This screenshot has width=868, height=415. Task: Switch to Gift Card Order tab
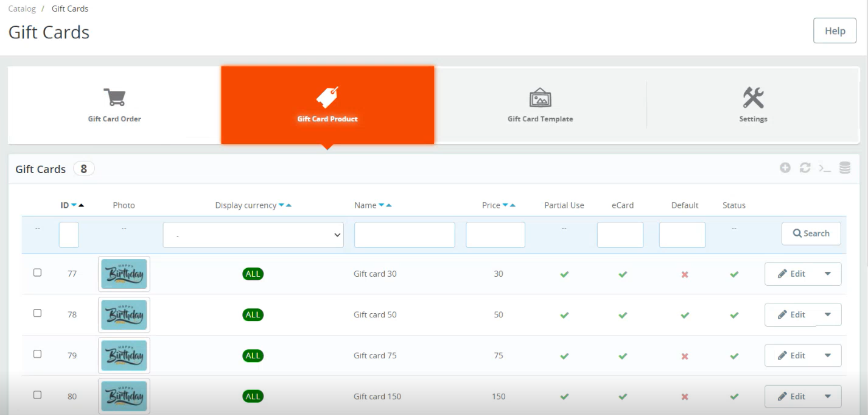click(114, 105)
